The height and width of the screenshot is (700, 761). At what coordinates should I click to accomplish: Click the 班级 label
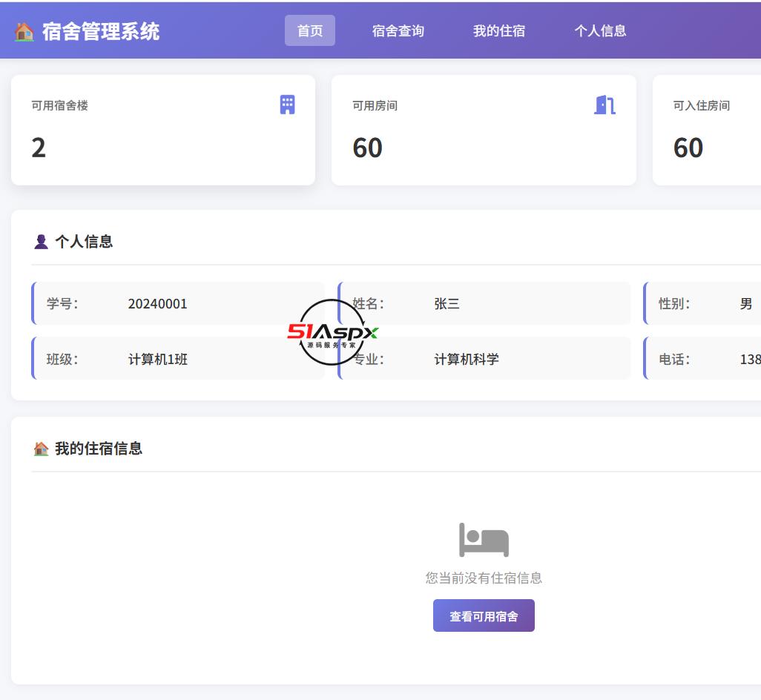click(x=62, y=360)
